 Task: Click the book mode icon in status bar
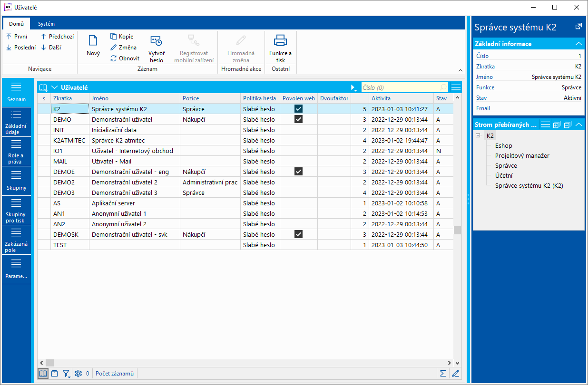point(43,374)
